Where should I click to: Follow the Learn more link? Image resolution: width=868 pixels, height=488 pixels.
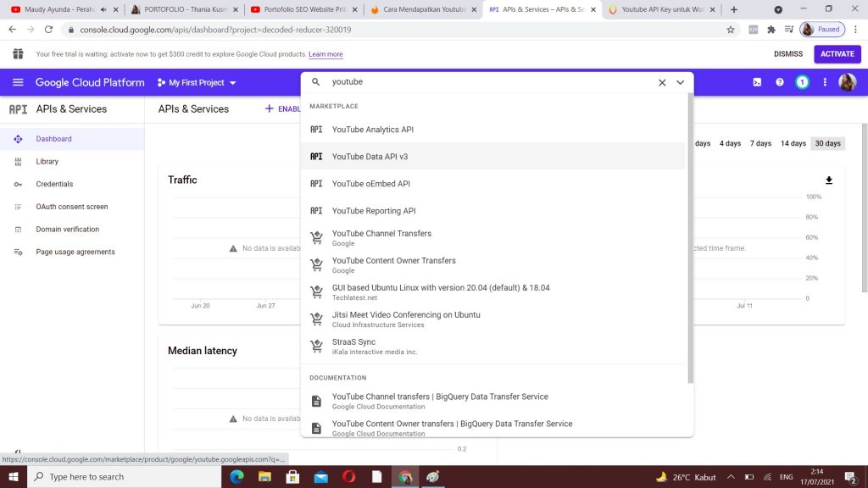click(x=325, y=54)
